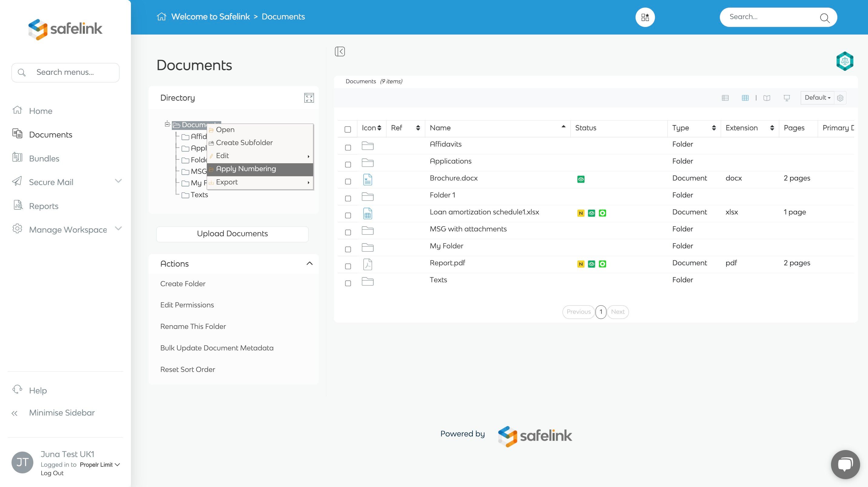Screen dimensions: 868x487
Task: Open view settings gear icon
Action: 840,98
